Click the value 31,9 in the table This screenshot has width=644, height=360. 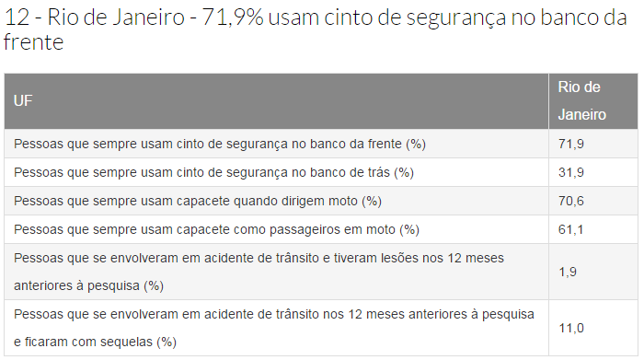coord(571,172)
